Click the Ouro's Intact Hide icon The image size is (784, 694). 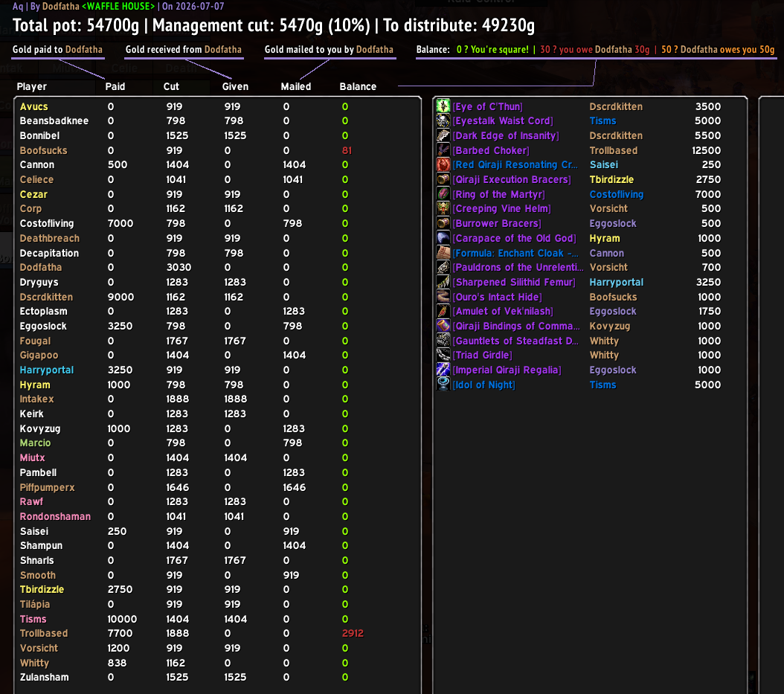point(443,297)
